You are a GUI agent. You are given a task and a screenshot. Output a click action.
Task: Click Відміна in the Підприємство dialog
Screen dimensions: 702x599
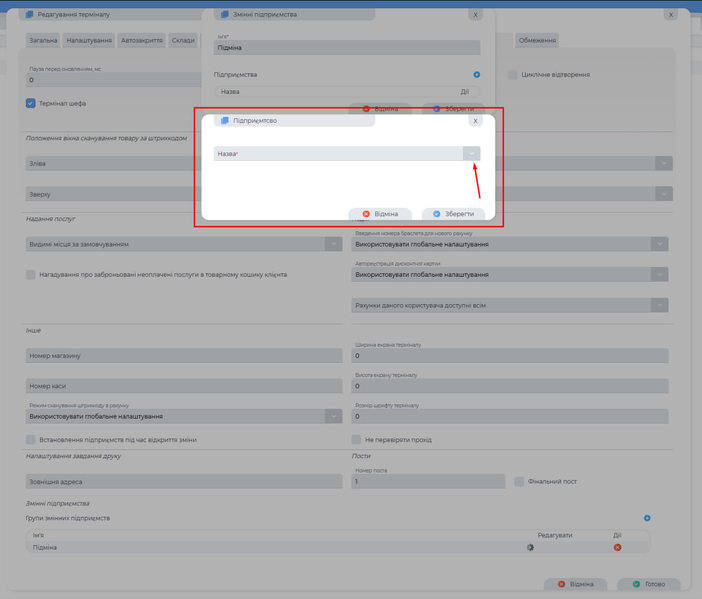[x=380, y=214]
